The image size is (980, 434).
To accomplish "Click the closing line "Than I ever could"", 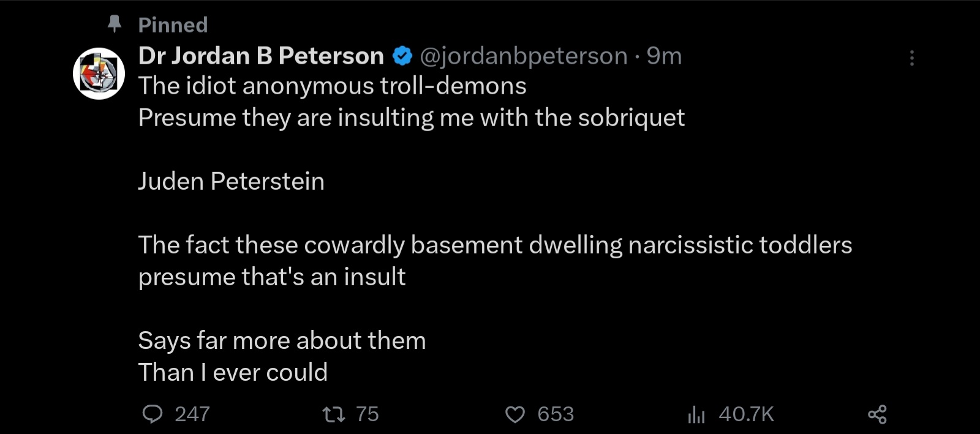I will [x=233, y=372].
